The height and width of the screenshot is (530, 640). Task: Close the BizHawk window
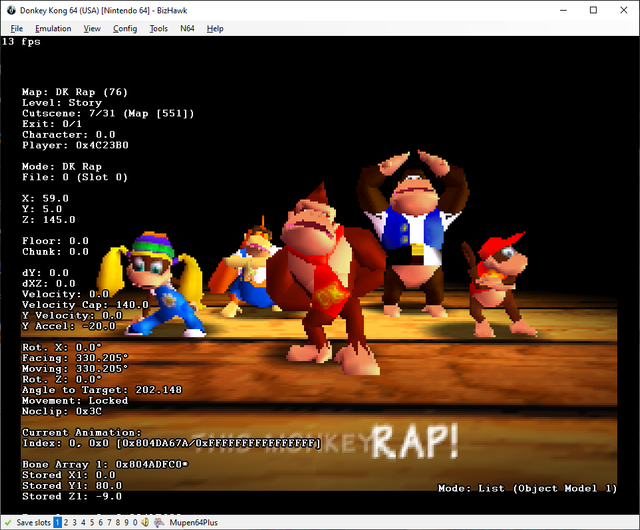tap(624, 10)
